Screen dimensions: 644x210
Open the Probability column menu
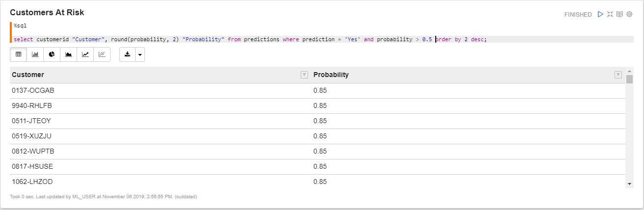[x=618, y=75]
